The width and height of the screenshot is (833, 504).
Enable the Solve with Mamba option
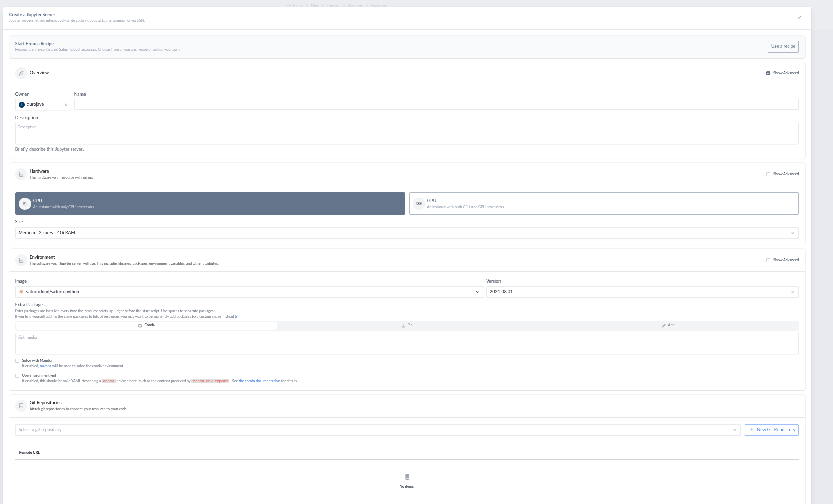click(x=17, y=360)
